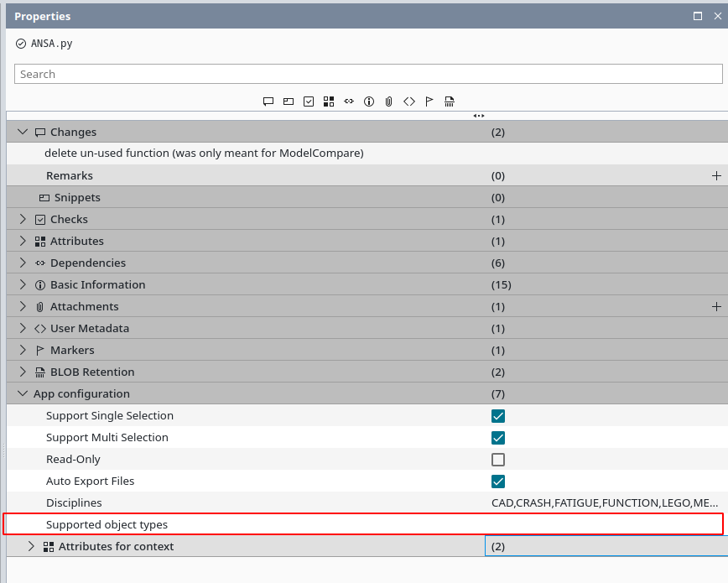Image resolution: width=728 pixels, height=583 pixels.
Task: Click the Supported object types row
Action: 363,524
